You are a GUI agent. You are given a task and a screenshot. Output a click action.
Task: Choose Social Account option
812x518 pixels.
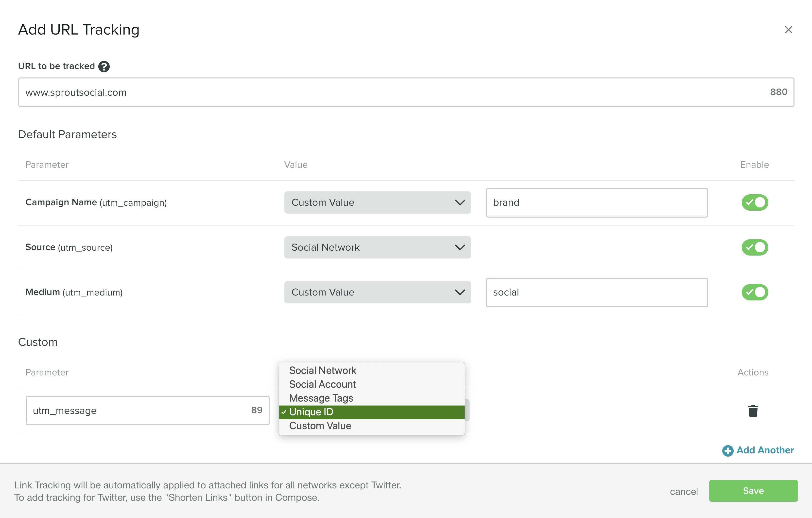tap(372, 384)
